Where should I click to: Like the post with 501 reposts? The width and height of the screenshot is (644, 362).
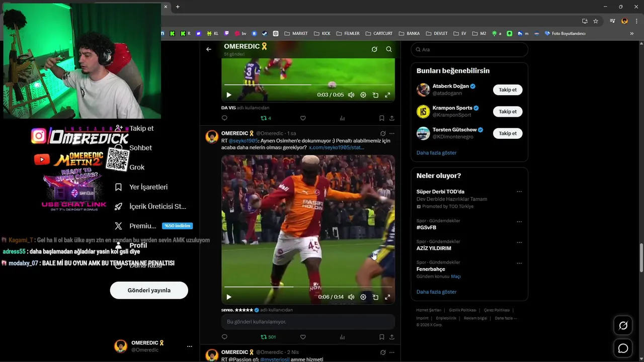coord(303,337)
